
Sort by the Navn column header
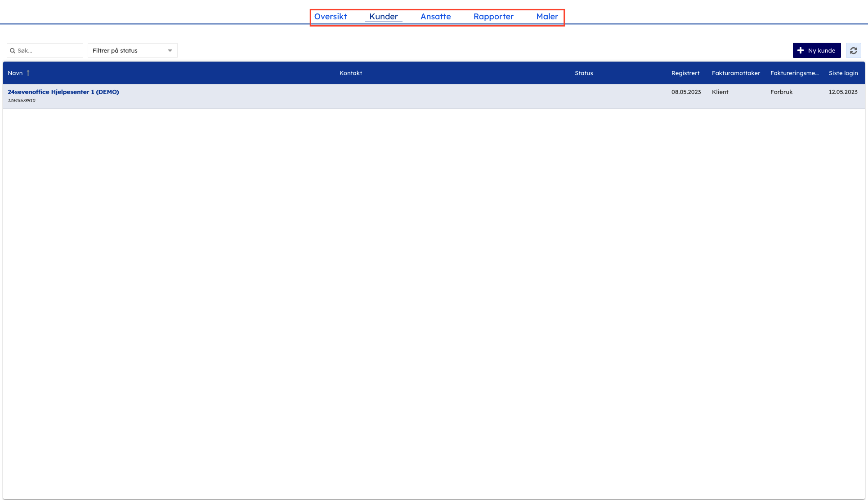15,73
